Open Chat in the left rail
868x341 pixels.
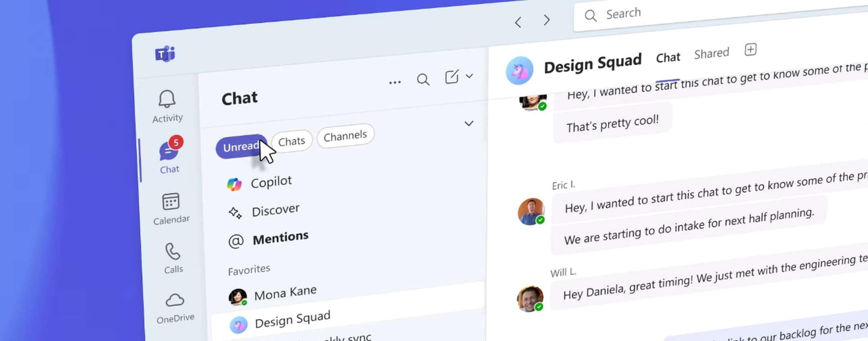click(x=169, y=156)
